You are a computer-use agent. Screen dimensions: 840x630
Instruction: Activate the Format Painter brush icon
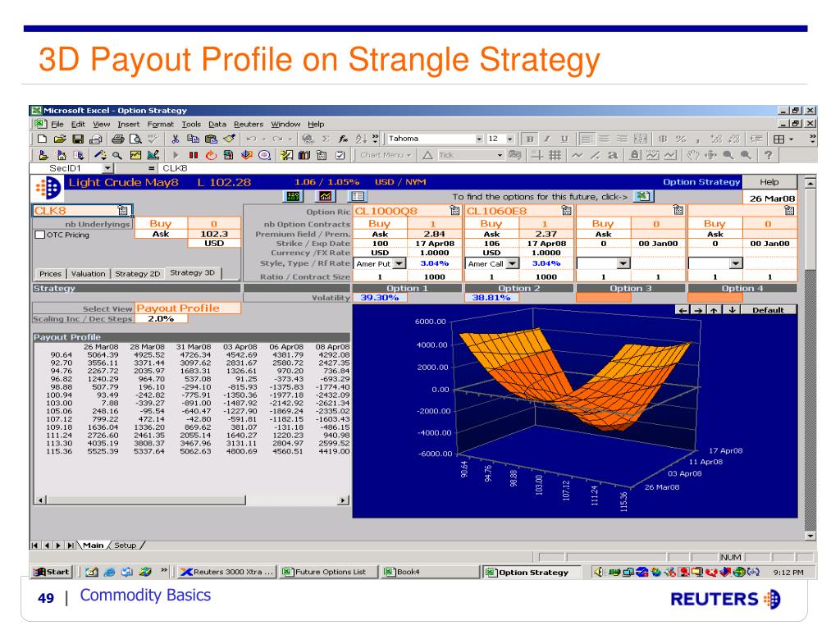click(230, 139)
